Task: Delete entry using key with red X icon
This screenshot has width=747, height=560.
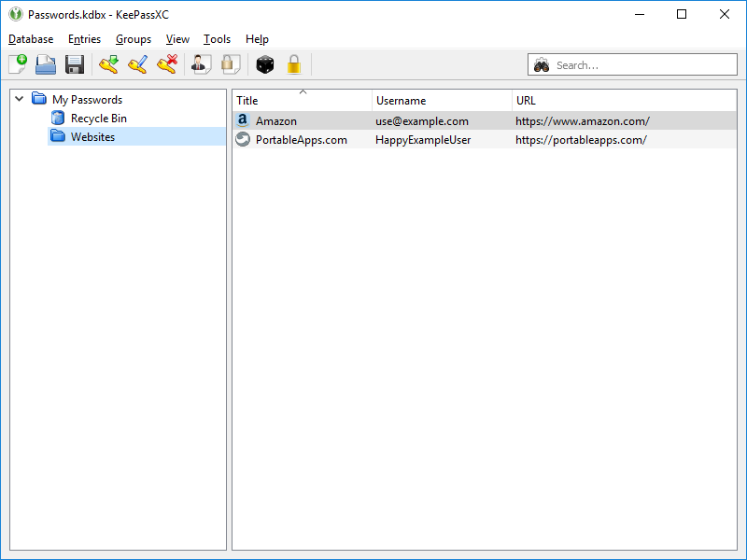Action: point(167,64)
